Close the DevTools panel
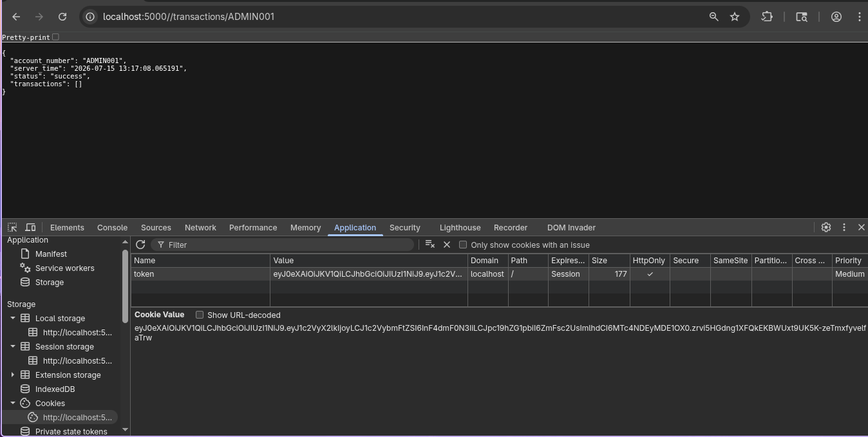This screenshot has width=868, height=437. coord(861,227)
